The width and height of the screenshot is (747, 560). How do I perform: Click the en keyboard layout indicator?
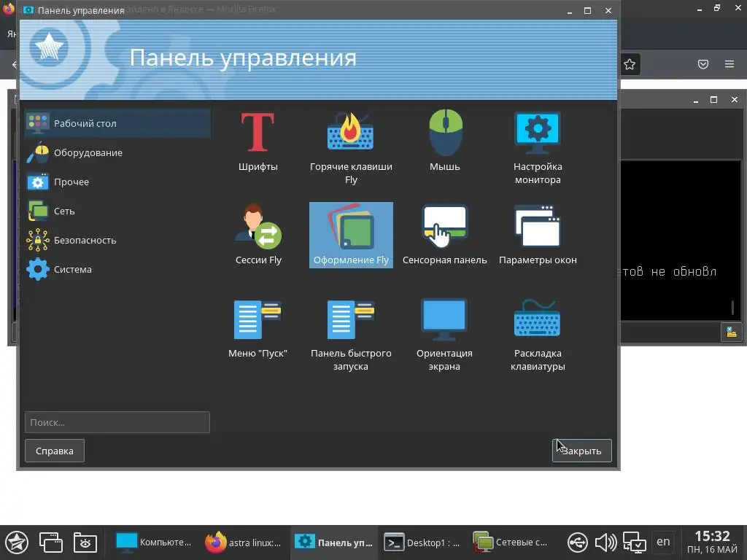(663, 542)
